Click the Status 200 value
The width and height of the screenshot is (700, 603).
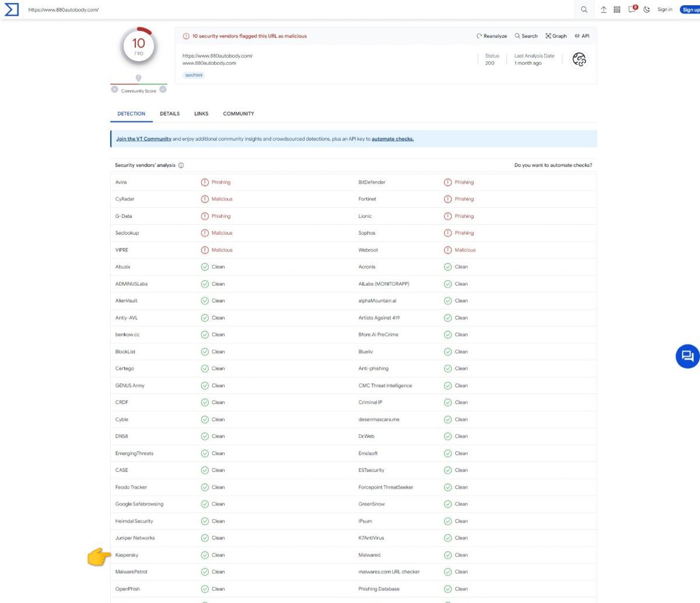click(x=490, y=63)
